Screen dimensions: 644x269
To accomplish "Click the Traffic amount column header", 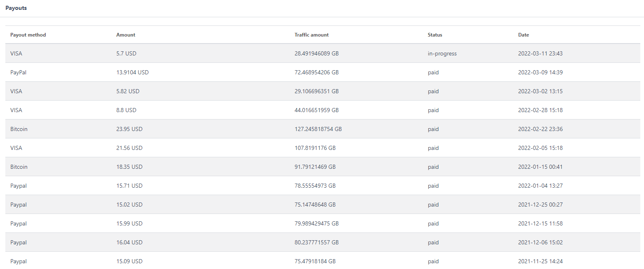I will (312, 35).
